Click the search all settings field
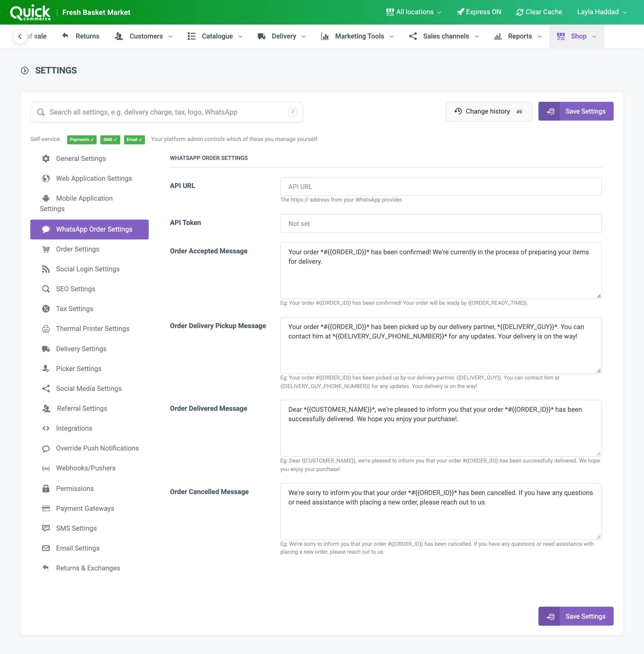644x654 pixels. pos(166,112)
